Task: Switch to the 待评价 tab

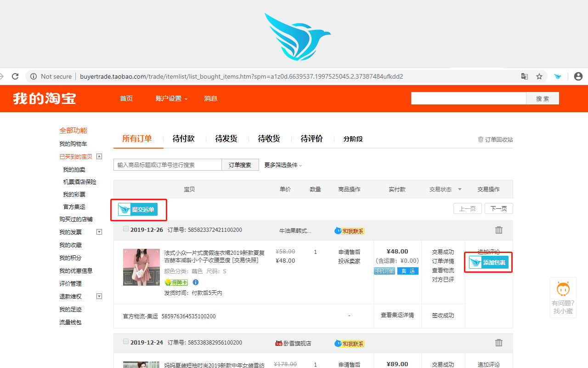Action: [311, 138]
